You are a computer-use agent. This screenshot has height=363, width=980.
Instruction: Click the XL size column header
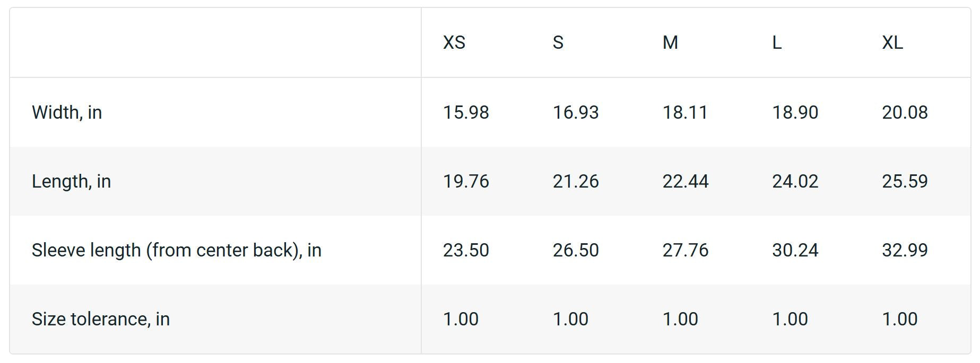(892, 42)
